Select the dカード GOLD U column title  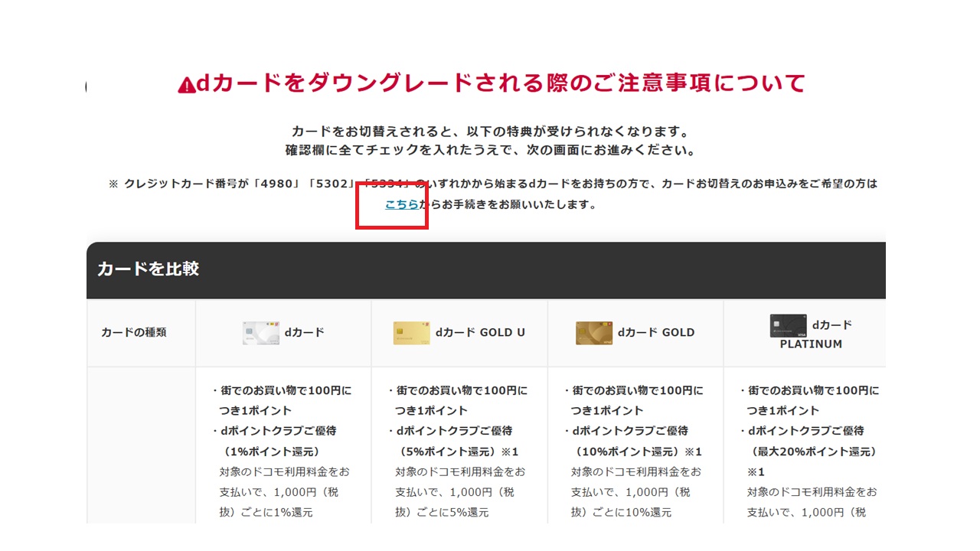[480, 332]
